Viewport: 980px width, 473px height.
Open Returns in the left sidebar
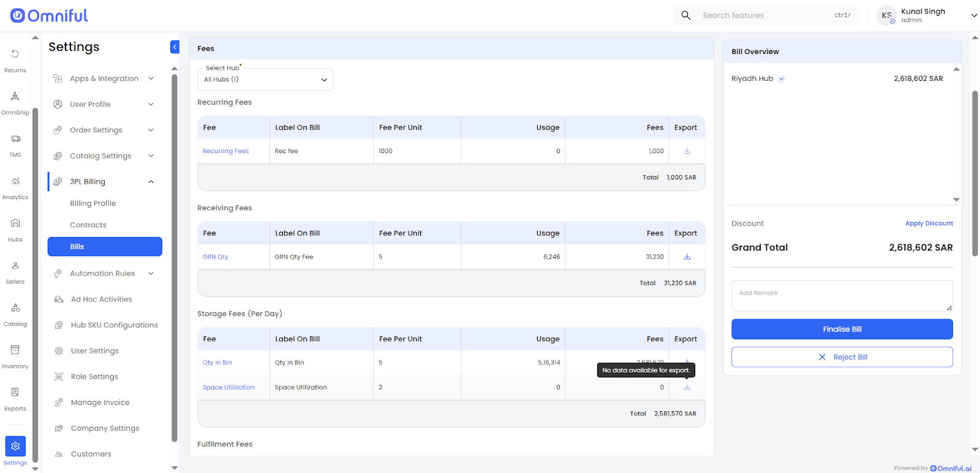pyautogui.click(x=15, y=60)
